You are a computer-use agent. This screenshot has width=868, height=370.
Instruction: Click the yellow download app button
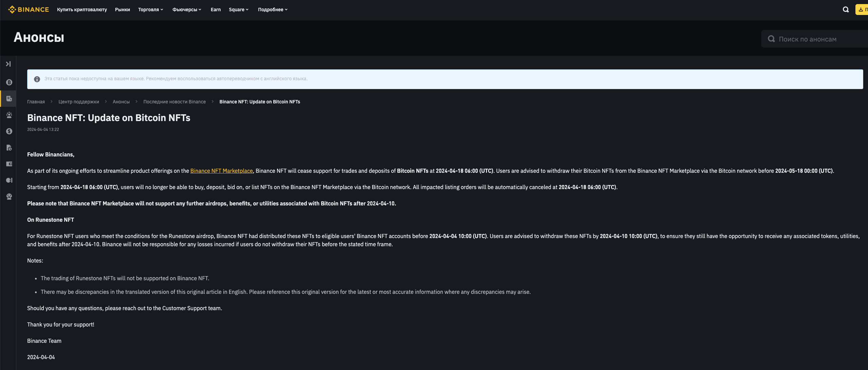point(862,9)
